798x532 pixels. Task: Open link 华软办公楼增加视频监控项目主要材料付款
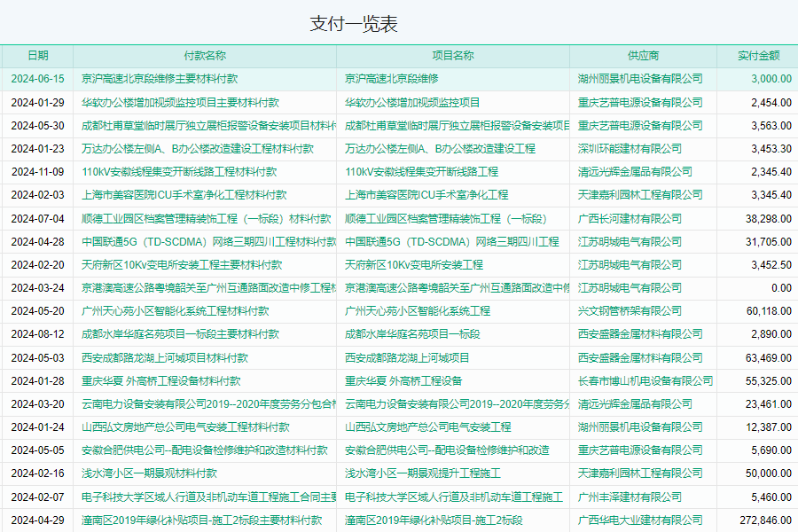click(x=180, y=102)
